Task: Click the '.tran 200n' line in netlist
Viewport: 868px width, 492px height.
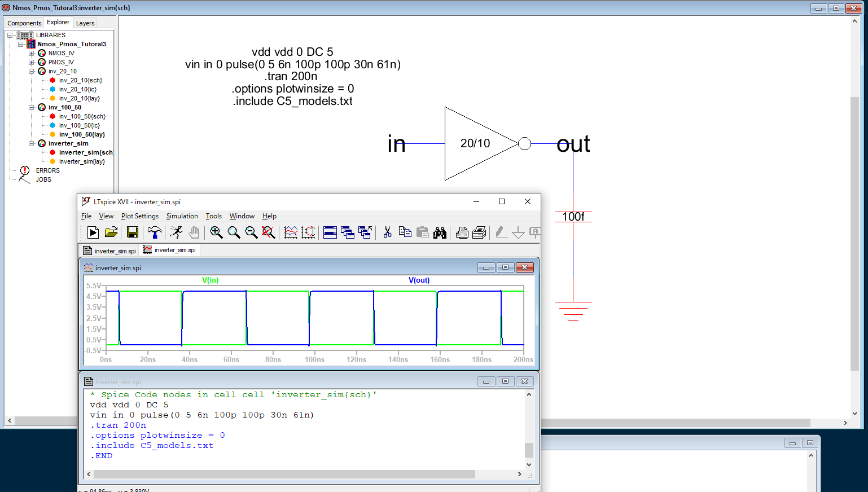Action: click(118, 425)
